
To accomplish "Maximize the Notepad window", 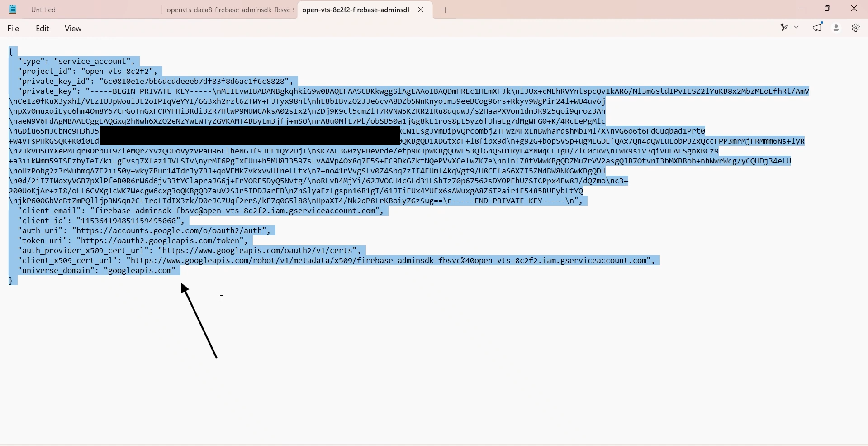I will (x=828, y=9).
